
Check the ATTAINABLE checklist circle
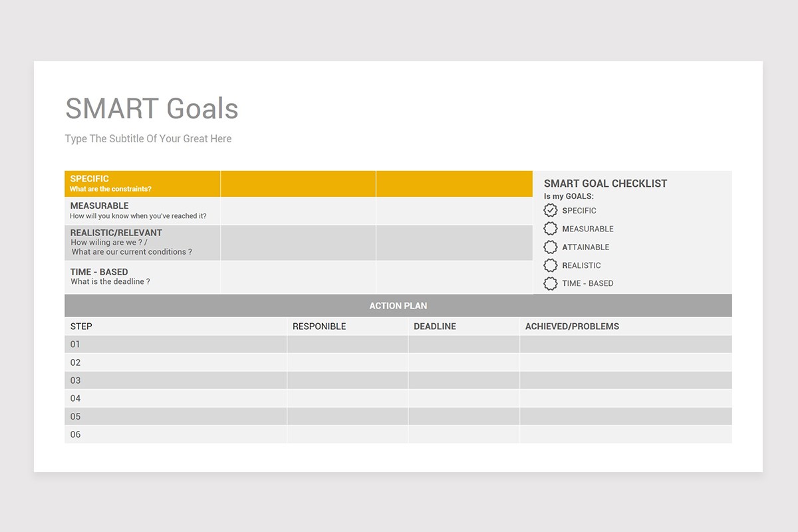(551, 247)
